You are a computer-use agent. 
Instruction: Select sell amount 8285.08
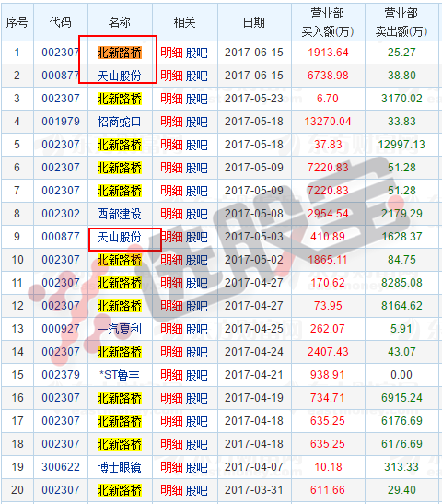(401, 283)
